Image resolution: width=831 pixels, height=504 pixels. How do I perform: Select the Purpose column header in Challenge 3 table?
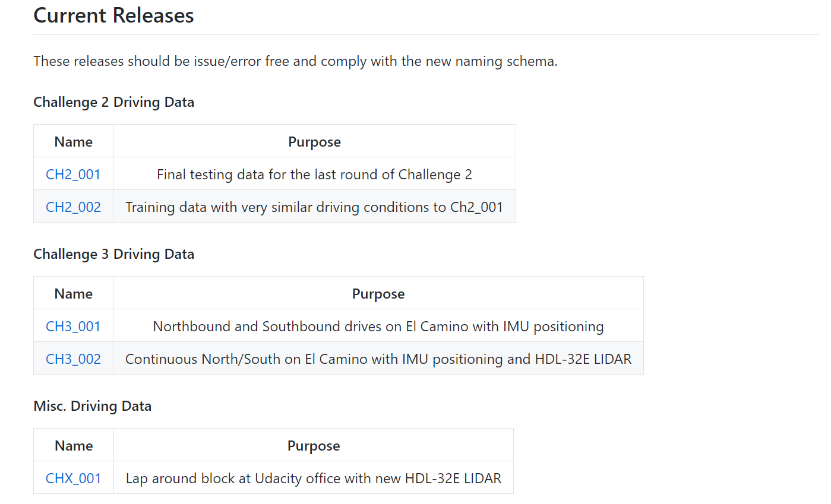378,293
